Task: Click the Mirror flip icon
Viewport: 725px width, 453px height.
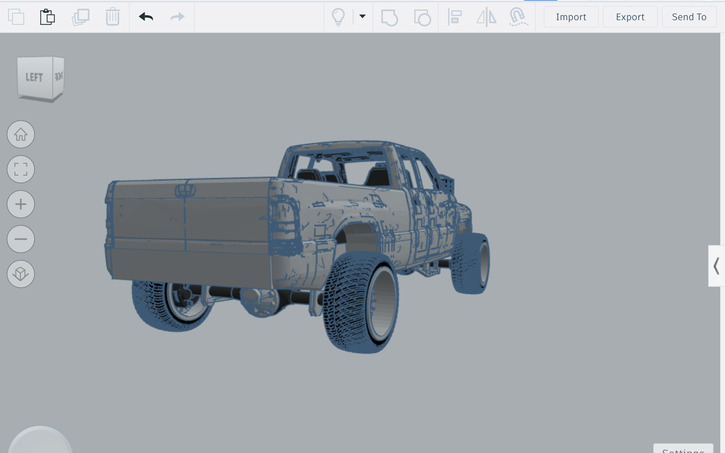Action: click(x=486, y=17)
